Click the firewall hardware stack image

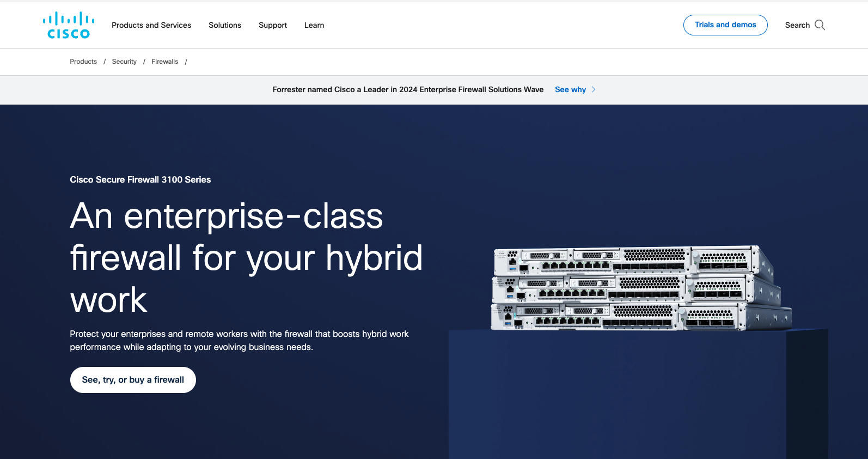click(x=641, y=288)
